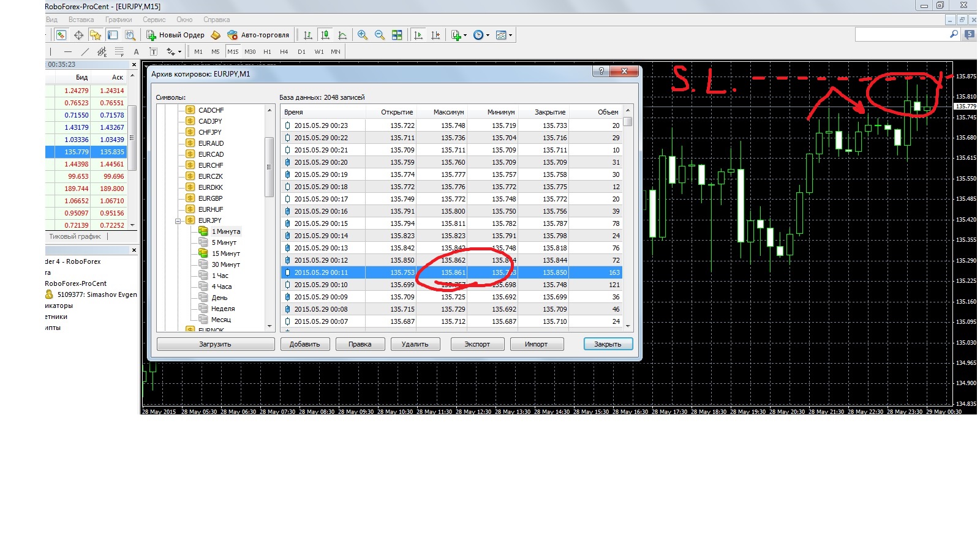
Task: Switch timeframe to M1
Action: (x=198, y=51)
